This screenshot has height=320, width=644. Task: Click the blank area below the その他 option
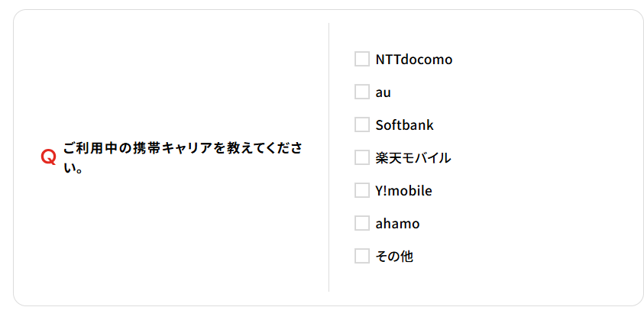pos(458,284)
